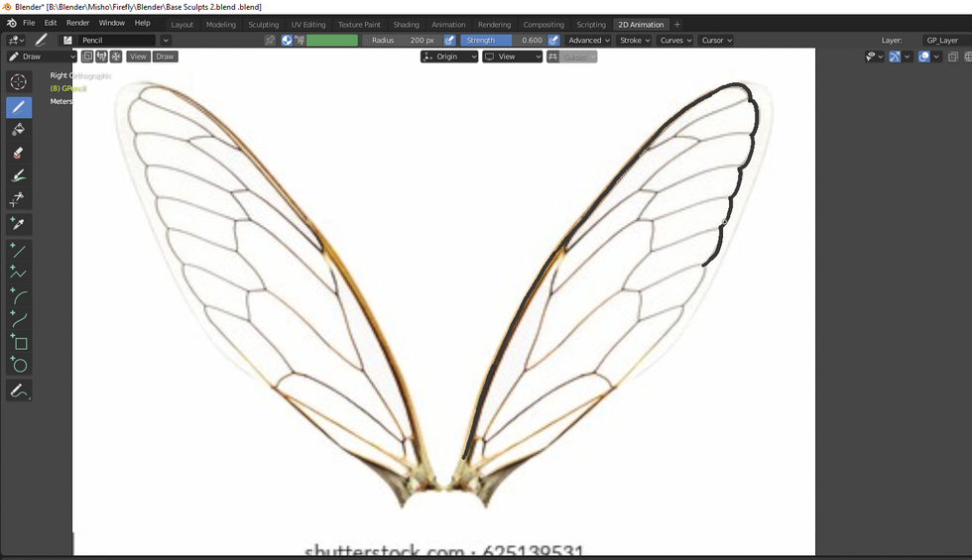Open the editor type selector icon

(x=16, y=41)
